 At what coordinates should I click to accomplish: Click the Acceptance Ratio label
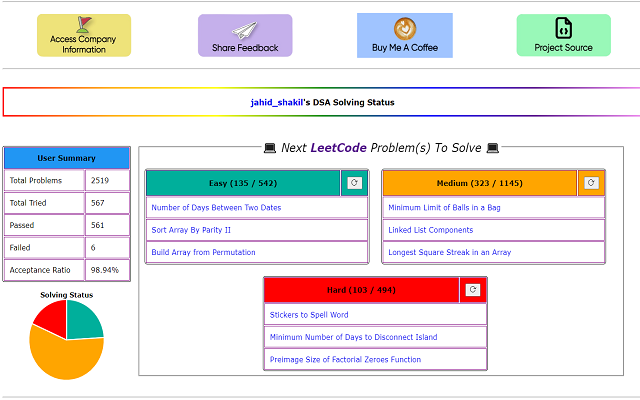40,270
